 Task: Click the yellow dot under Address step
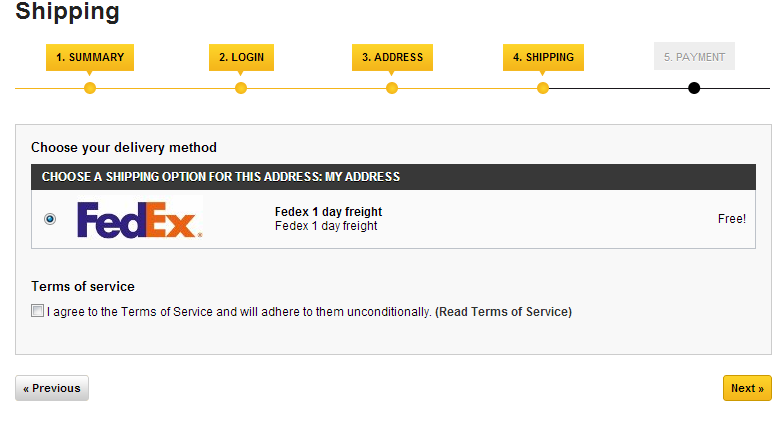tap(392, 88)
